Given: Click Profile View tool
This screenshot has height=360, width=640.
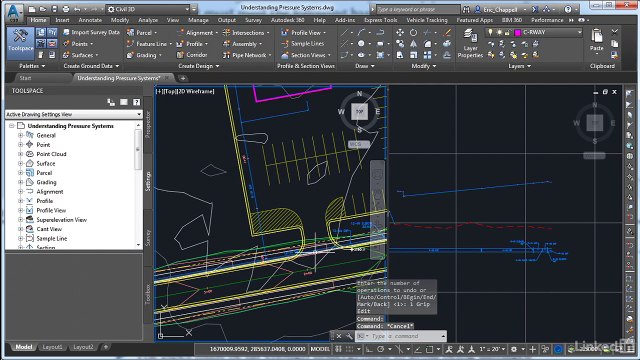Looking at the screenshot, I should [304, 33].
